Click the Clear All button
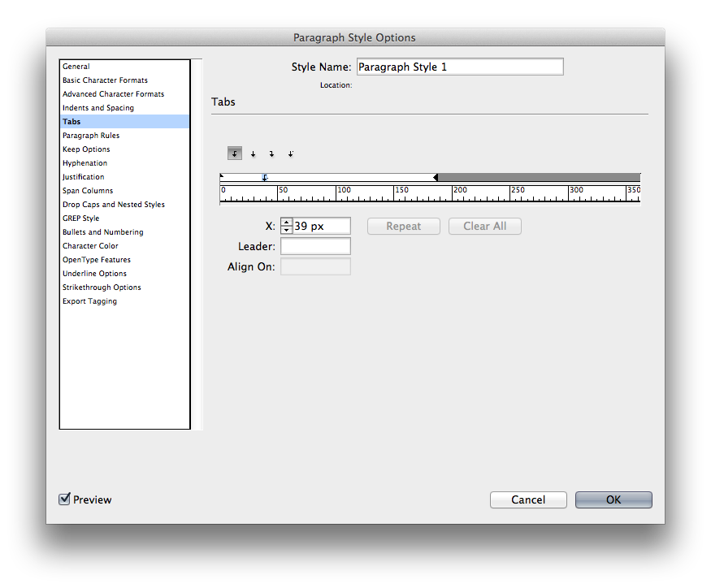Viewport: 711px width, 588px height. 485,227
